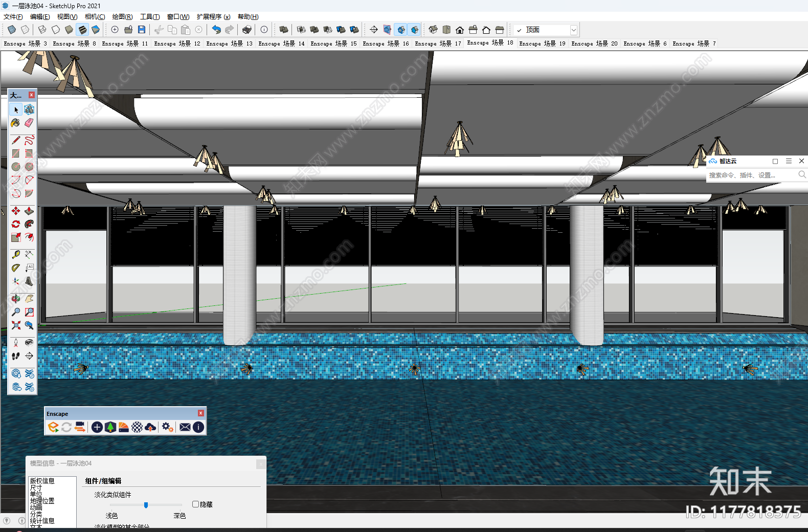Open the 文件 menu
Screen dimensions: 808x532
tap(13, 17)
